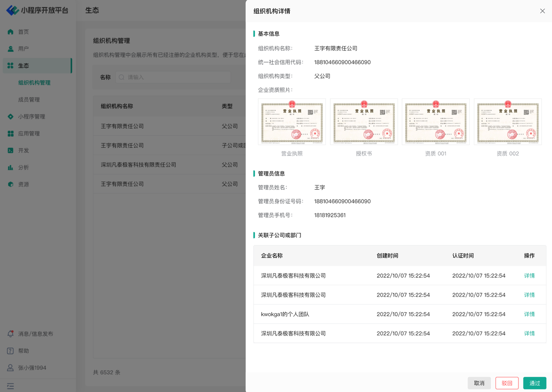
Task: View the 营业执照 license thumbnail
Action: pos(292,122)
